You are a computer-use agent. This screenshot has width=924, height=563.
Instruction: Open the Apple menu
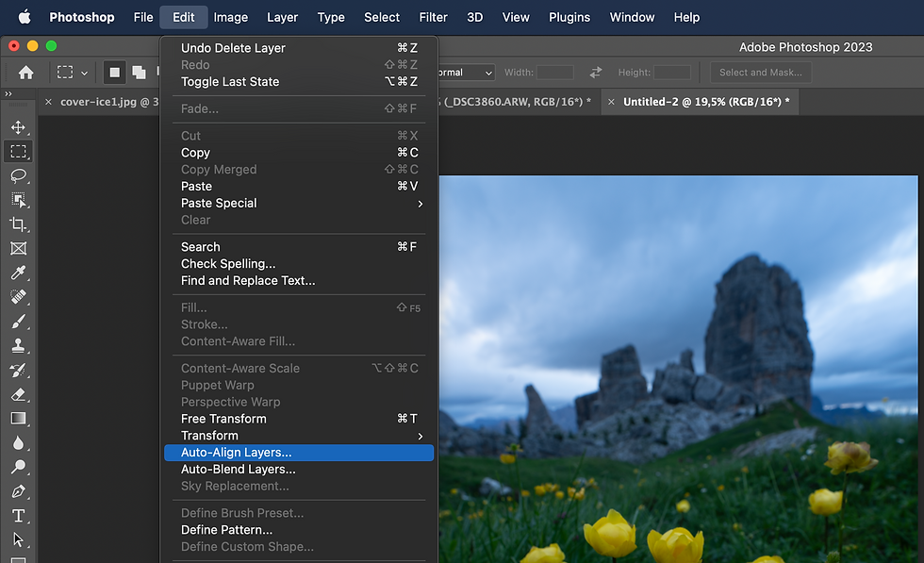[25, 17]
